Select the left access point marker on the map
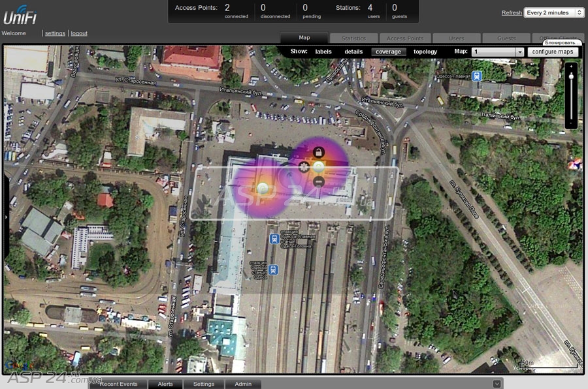 click(263, 189)
